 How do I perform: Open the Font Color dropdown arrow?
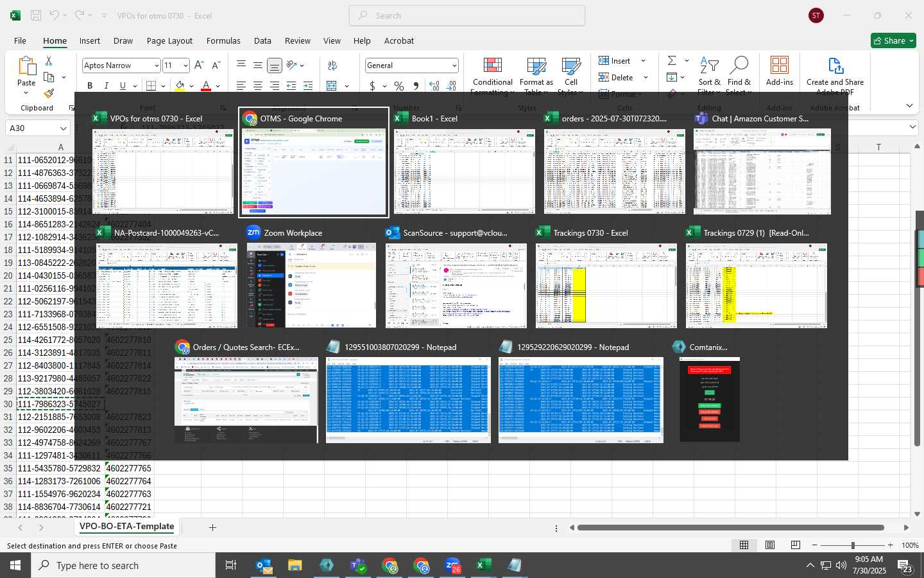click(218, 86)
